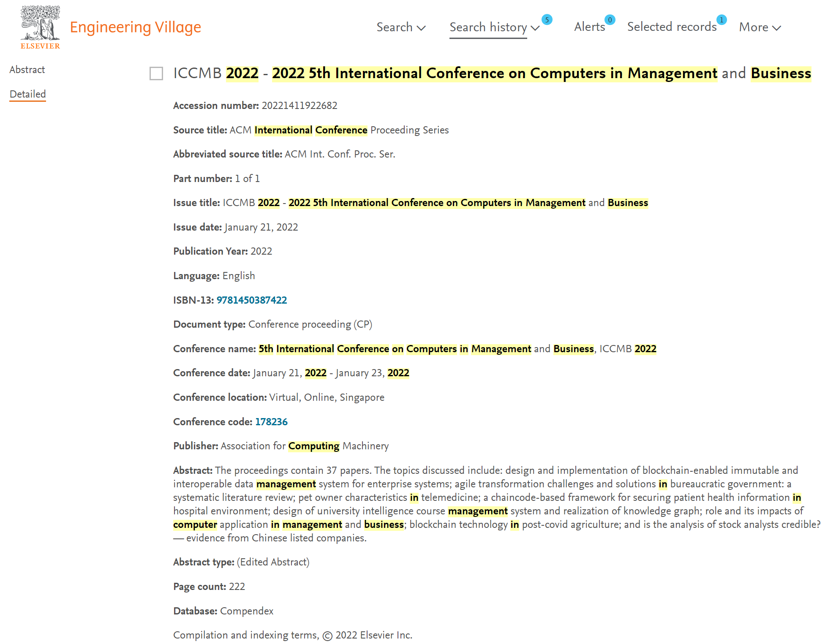Viewport: 825px width, 644px height.
Task: Click the Publication Year value 2022
Action: click(x=261, y=251)
